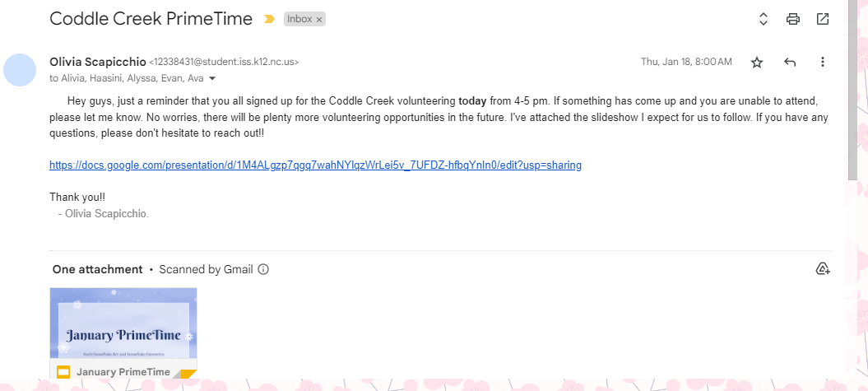Open the January PrimeTime attachment thumbnail
868x391 pixels.
pyautogui.click(x=123, y=324)
